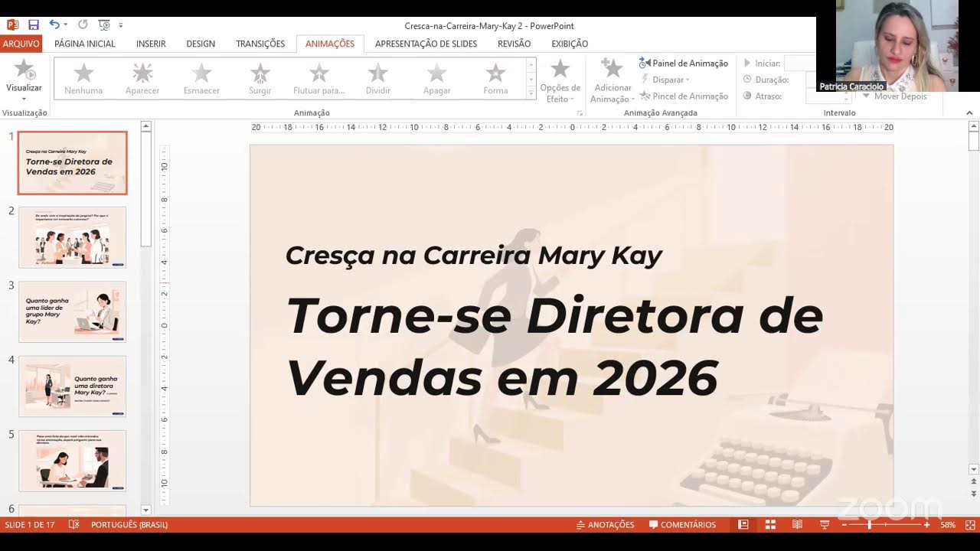The width and height of the screenshot is (980, 551).
Task: Click the title Torne-se Diretora de Vendas
Action: coord(554,346)
